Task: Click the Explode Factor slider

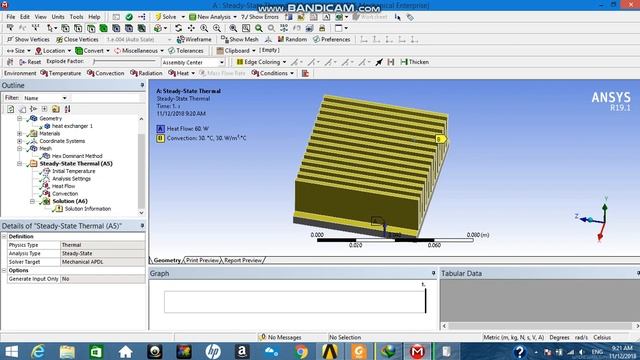Action: pyautogui.click(x=124, y=62)
